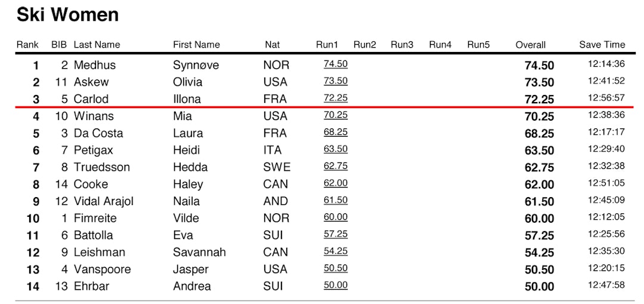Click Askew's underlined Run1 score 73.50
Viewport: 644px width, 304px height.
pyautogui.click(x=335, y=81)
